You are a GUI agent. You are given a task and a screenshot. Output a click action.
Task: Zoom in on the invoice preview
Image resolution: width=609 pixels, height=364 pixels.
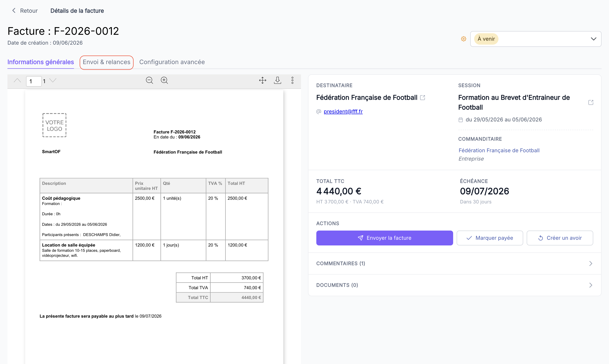[x=164, y=80]
